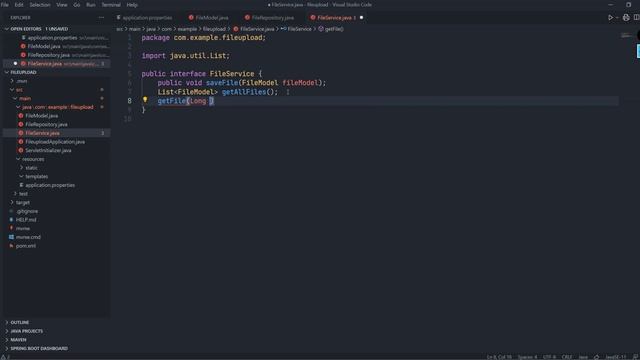Open the Terminal menu

point(111,5)
